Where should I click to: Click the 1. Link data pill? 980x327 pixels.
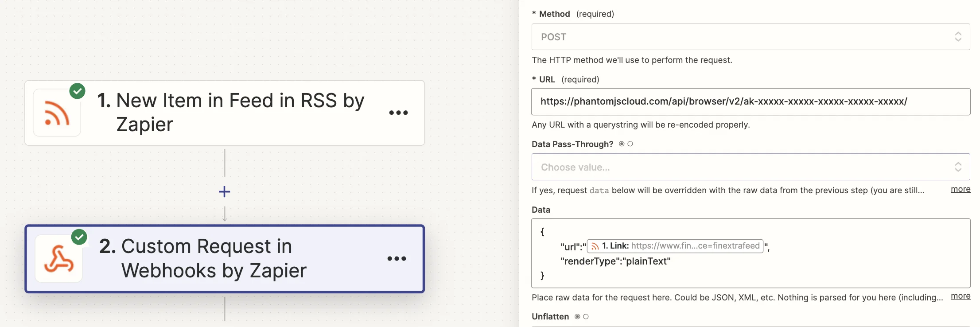(x=675, y=246)
